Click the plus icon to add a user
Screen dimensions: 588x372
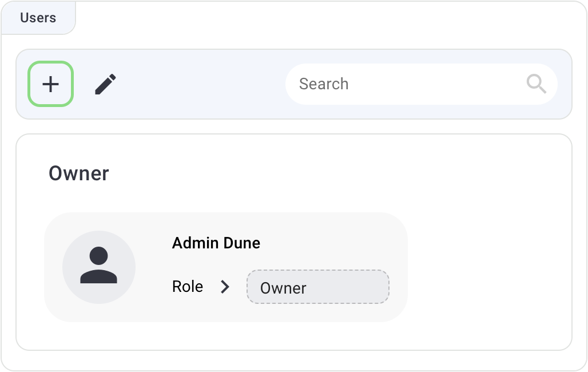[51, 84]
